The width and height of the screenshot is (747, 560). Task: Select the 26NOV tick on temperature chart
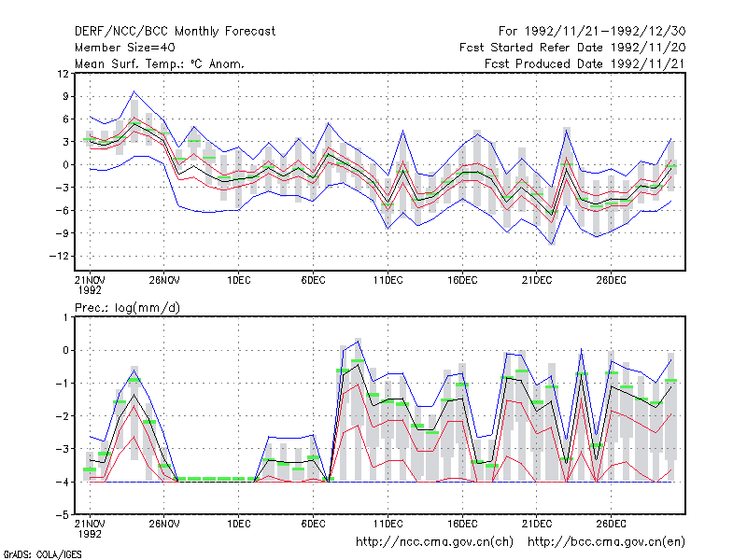[x=164, y=280]
